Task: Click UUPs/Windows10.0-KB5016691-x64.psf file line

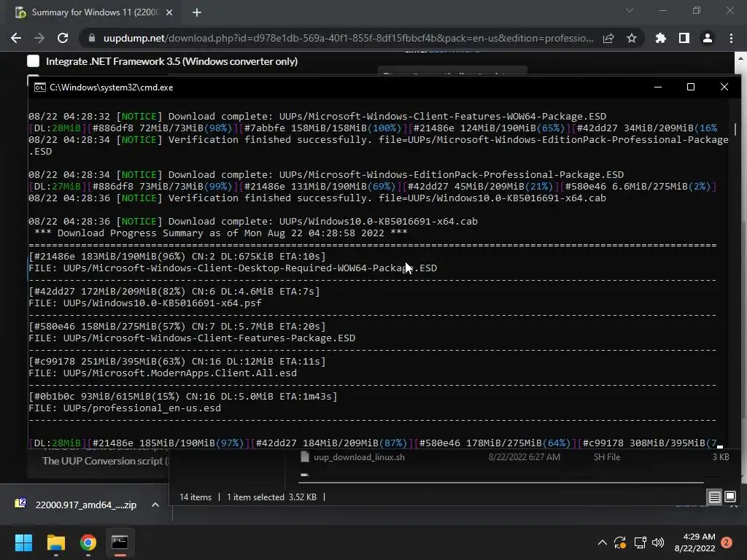Action: click(x=145, y=303)
